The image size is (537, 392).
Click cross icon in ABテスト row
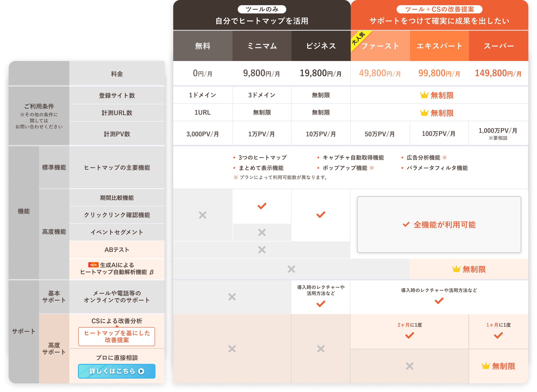pyautogui.click(x=262, y=250)
